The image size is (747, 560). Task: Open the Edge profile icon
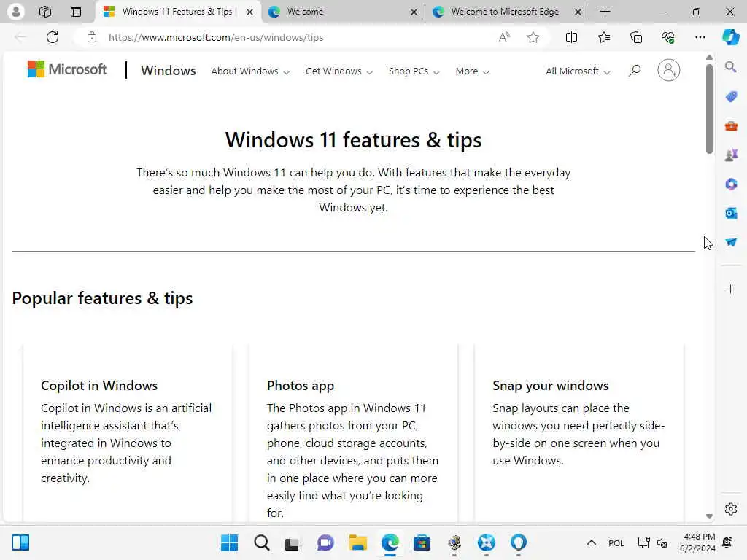point(16,12)
